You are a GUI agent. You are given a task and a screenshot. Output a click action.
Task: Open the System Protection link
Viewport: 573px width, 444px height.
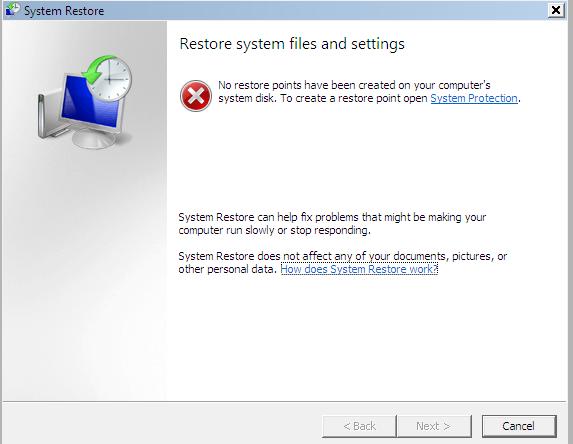pyautogui.click(x=474, y=98)
